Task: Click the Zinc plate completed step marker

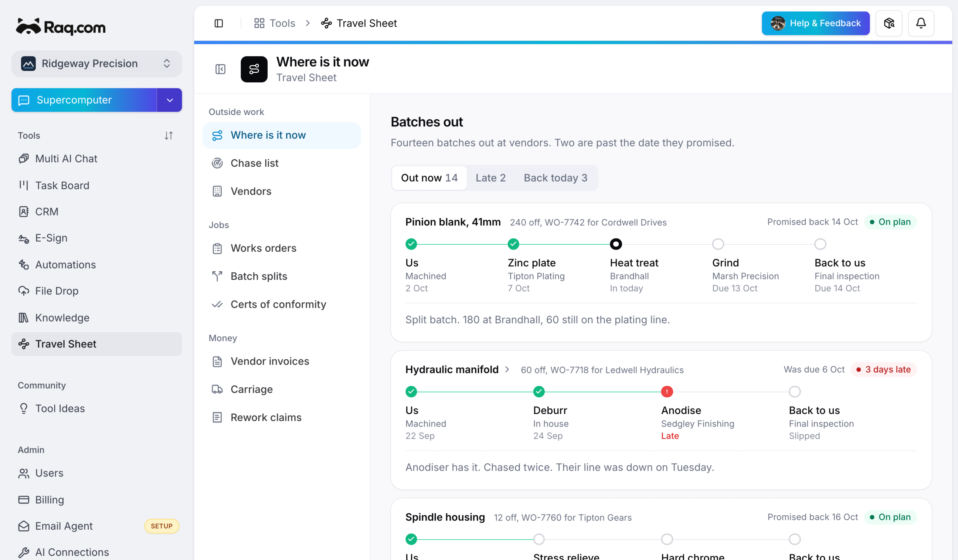Action: (513, 244)
